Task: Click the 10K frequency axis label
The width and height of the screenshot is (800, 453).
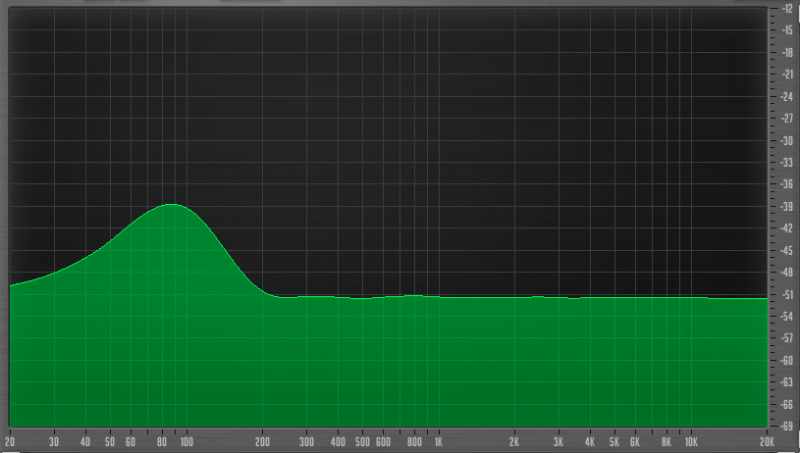Action: tap(690, 441)
